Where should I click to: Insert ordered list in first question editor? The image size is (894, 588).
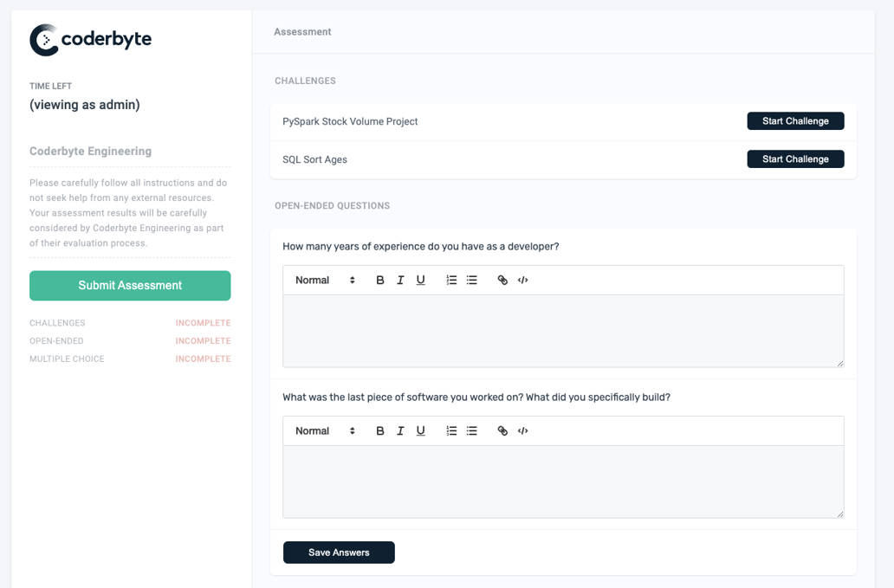pos(451,281)
